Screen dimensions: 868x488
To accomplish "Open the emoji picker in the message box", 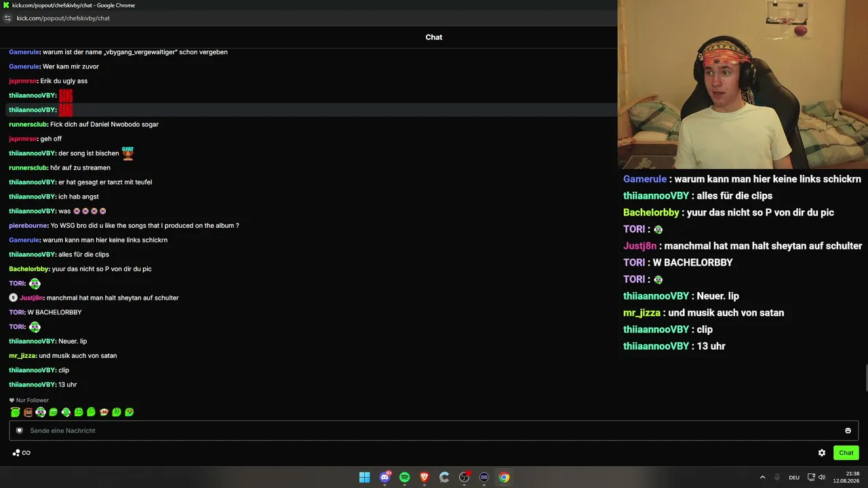I will (848, 430).
